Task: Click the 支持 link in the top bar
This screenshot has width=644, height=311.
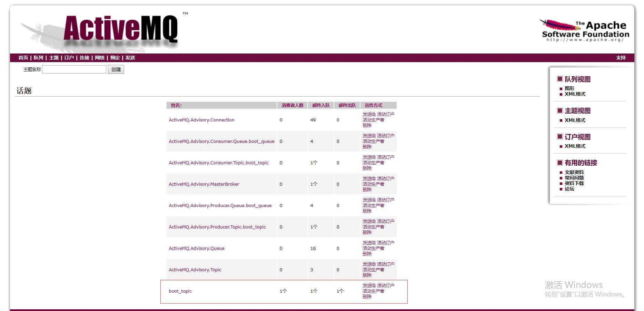Action: click(621, 58)
